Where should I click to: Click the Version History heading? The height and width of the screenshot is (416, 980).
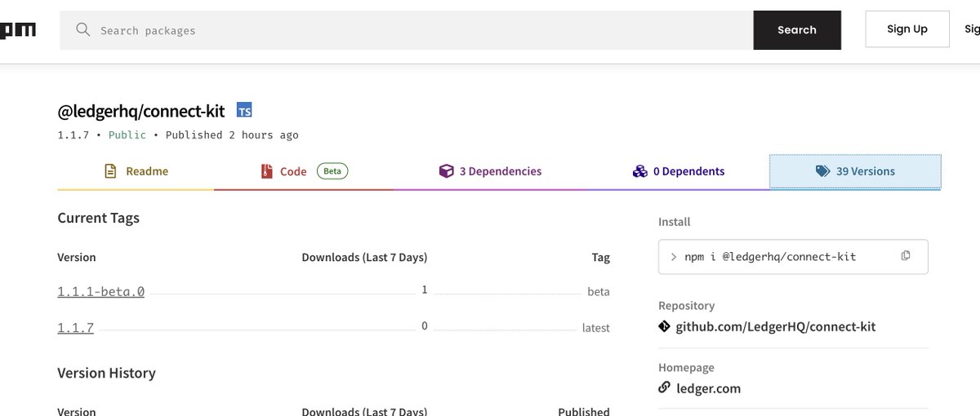(106, 373)
